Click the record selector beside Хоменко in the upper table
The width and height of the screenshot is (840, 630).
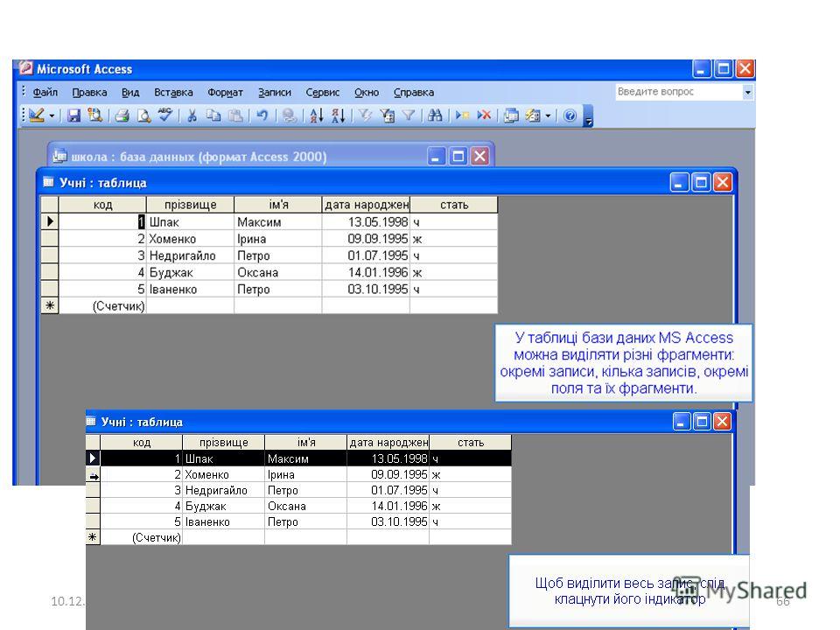pyautogui.click(x=49, y=238)
